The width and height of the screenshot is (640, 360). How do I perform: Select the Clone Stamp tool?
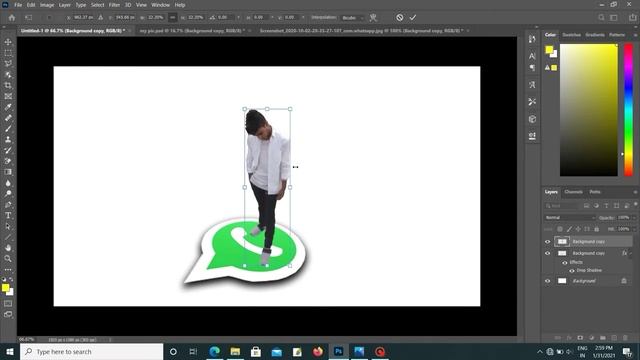click(8, 139)
